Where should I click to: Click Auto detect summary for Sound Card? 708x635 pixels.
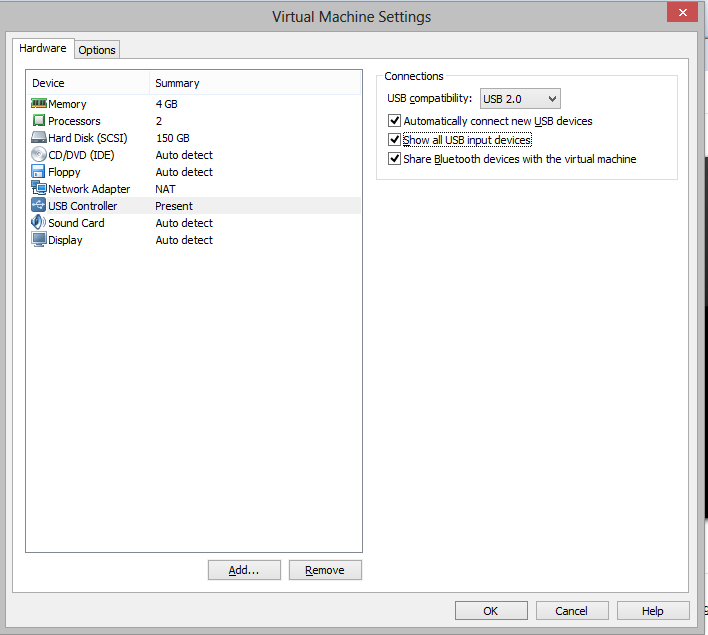pyautogui.click(x=184, y=223)
